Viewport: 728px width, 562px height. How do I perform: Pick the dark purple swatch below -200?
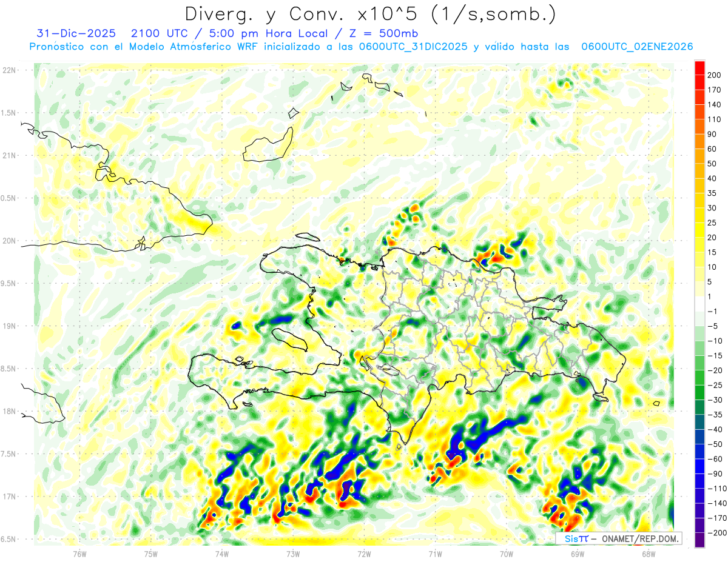click(699, 540)
